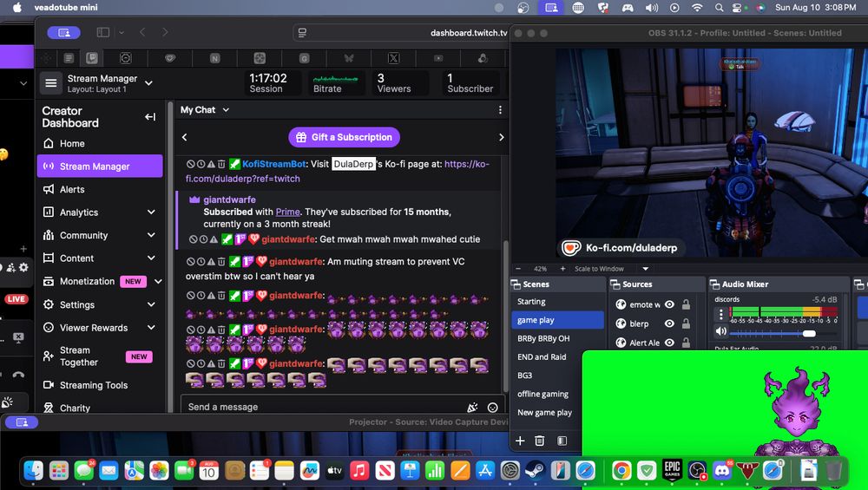
Task: Open Alerts in the sidebar
Action: point(100,189)
